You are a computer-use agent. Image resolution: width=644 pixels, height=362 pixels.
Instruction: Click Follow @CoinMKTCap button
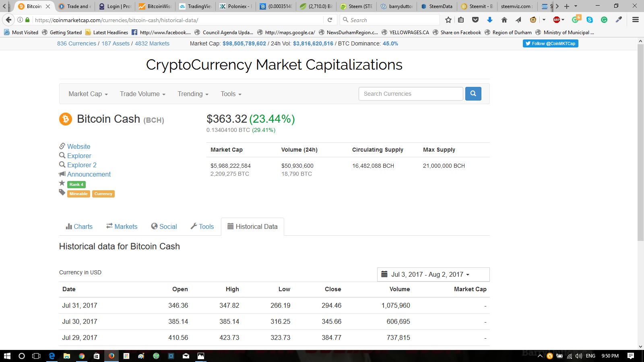pos(551,43)
